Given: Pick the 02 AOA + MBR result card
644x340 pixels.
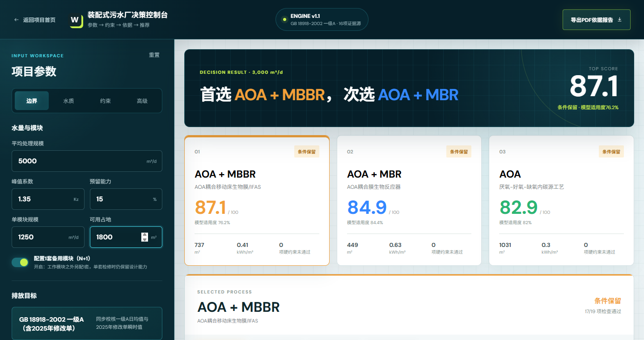Looking at the screenshot, I should click(x=409, y=200).
